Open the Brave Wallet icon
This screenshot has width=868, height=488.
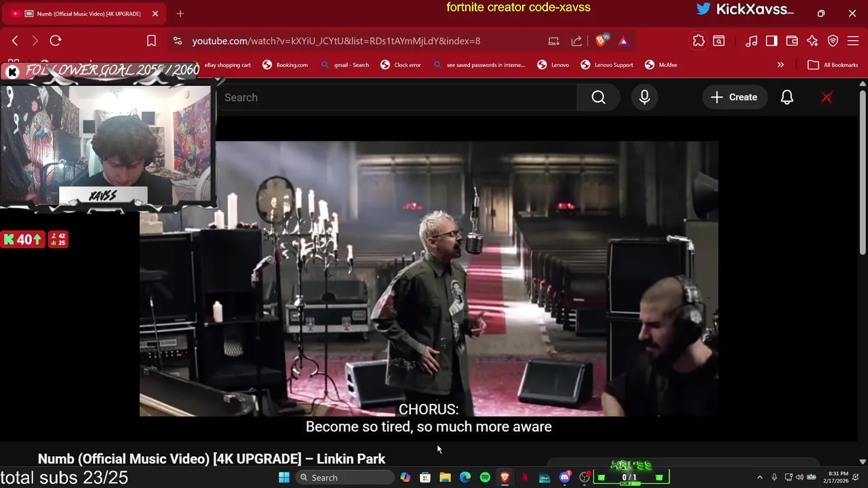792,41
